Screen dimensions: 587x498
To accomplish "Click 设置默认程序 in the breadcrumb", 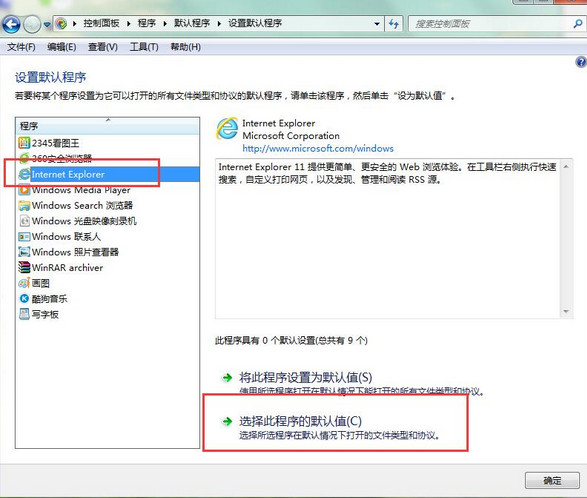I will 255,23.
